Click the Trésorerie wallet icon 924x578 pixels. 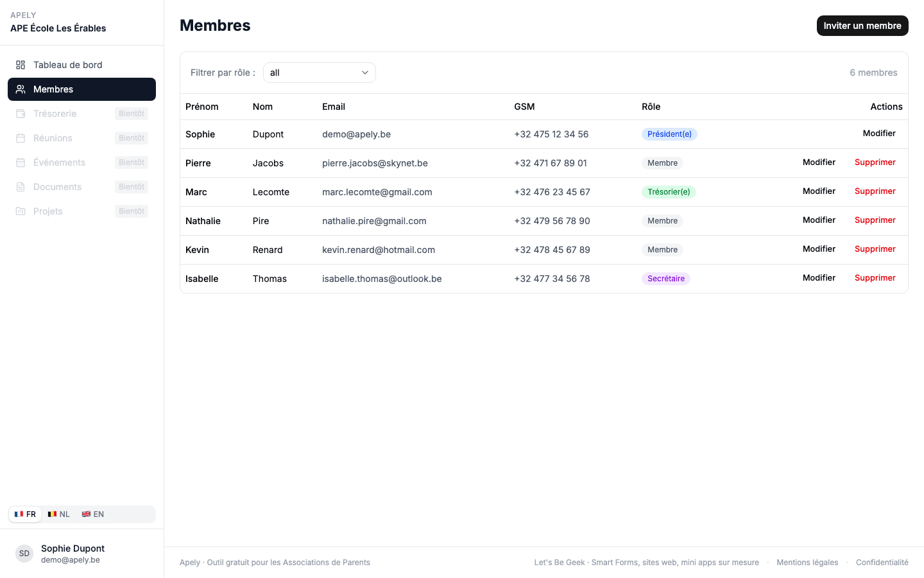[21, 114]
